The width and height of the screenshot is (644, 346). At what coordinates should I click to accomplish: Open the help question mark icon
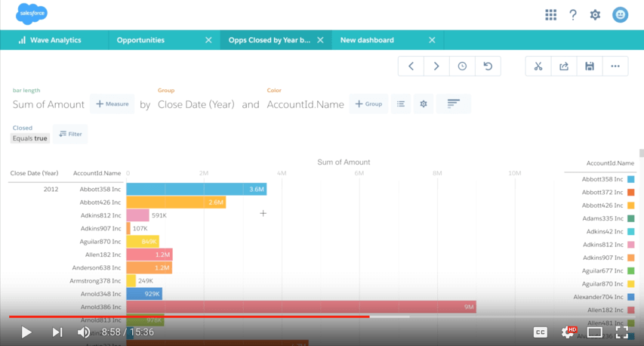(573, 15)
